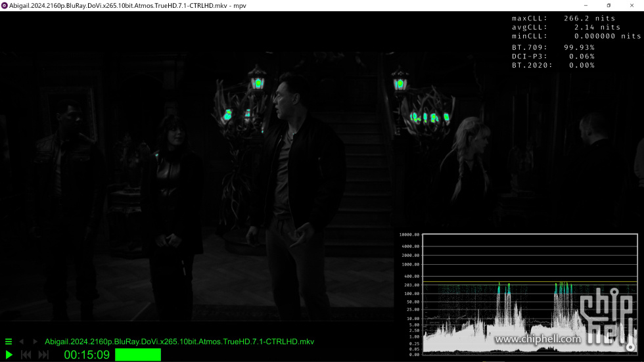The image size is (644, 362).
Task: Click the BT.709 percentage readout
Action: pos(553,47)
